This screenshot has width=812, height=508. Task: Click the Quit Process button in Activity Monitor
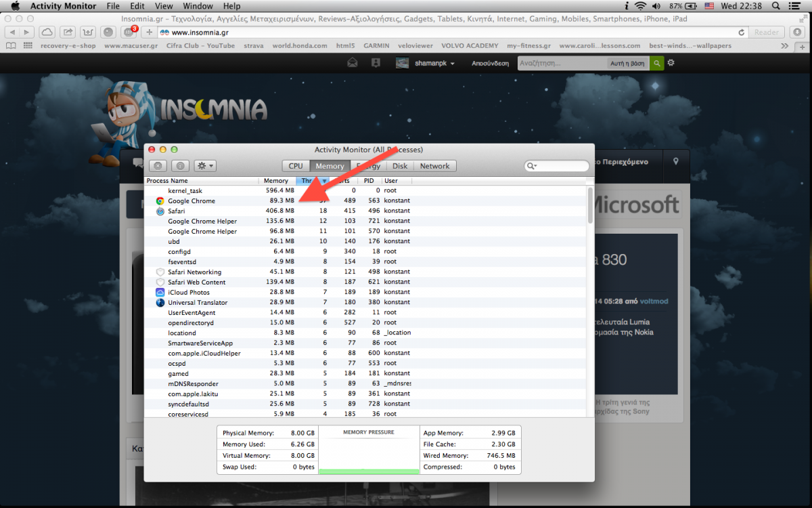tap(158, 165)
